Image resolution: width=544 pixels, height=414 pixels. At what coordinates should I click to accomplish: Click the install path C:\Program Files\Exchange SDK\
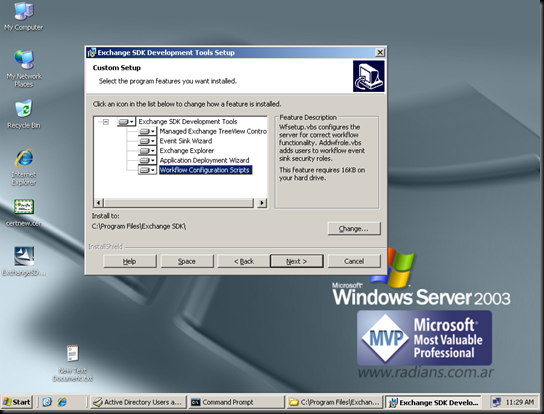coord(139,227)
